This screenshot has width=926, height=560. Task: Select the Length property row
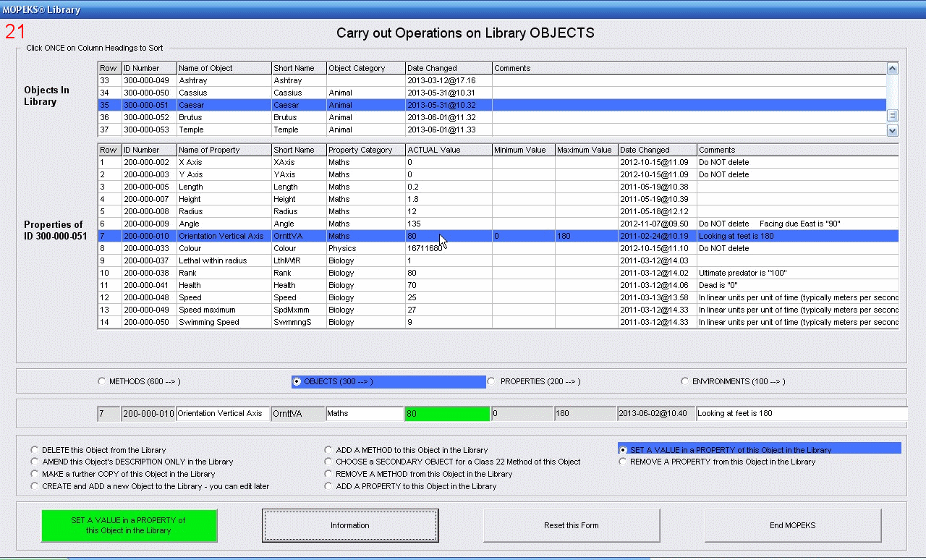(x=498, y=187)
